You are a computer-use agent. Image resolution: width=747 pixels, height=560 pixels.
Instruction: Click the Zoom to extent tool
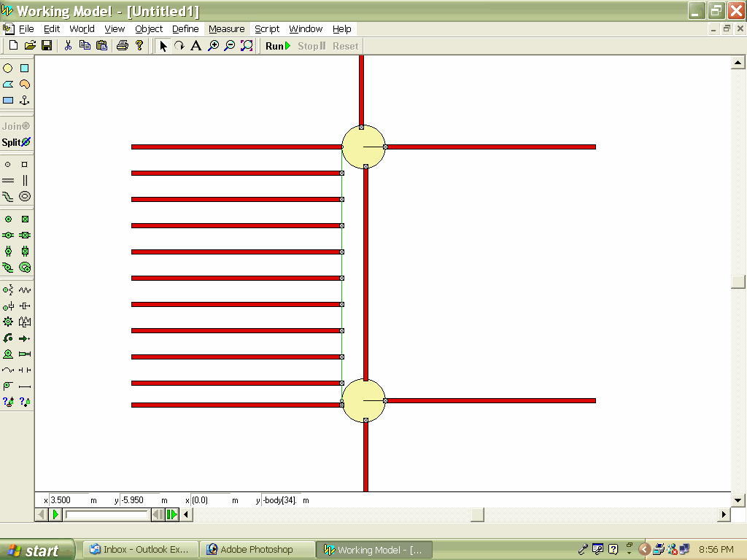pos(247,46)
